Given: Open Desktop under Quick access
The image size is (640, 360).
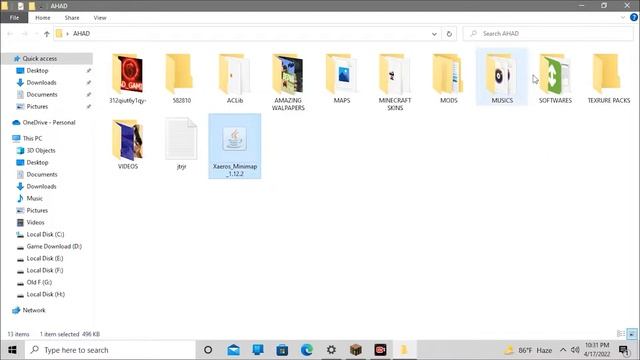Looking at the screenshot, I should (37, 71).
